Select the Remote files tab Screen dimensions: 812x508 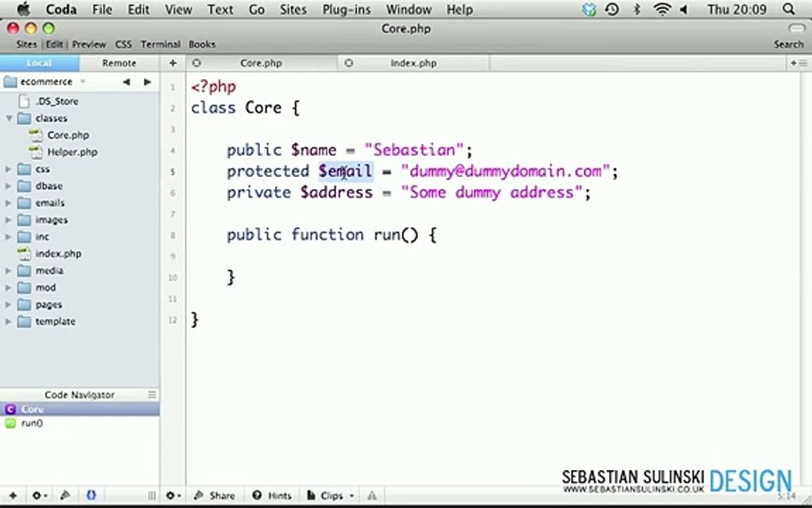tap(119, 63)
